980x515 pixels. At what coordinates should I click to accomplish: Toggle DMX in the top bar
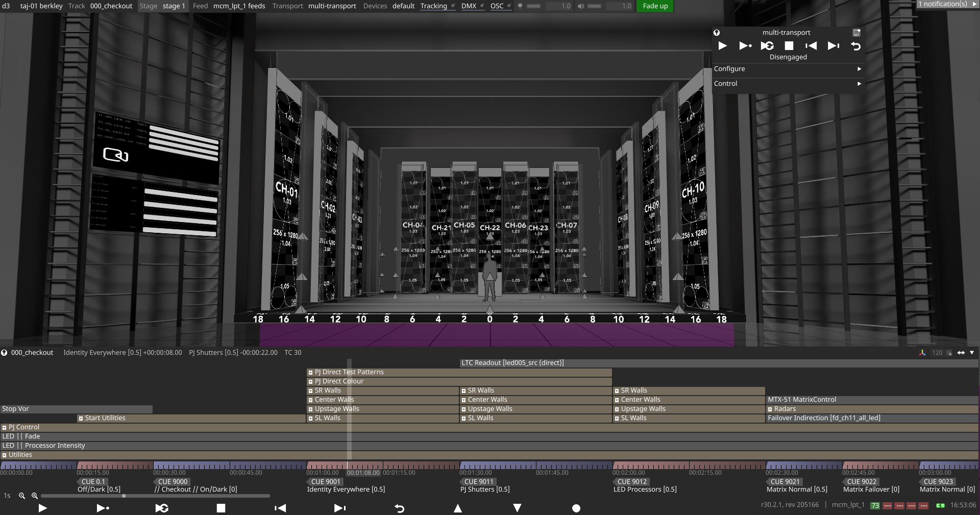point(473,6)
